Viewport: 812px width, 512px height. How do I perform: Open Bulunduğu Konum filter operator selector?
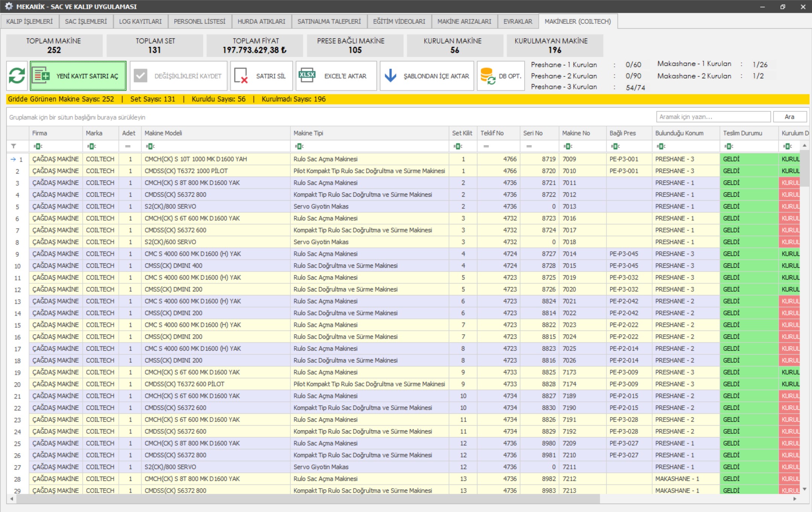[661, 146]
